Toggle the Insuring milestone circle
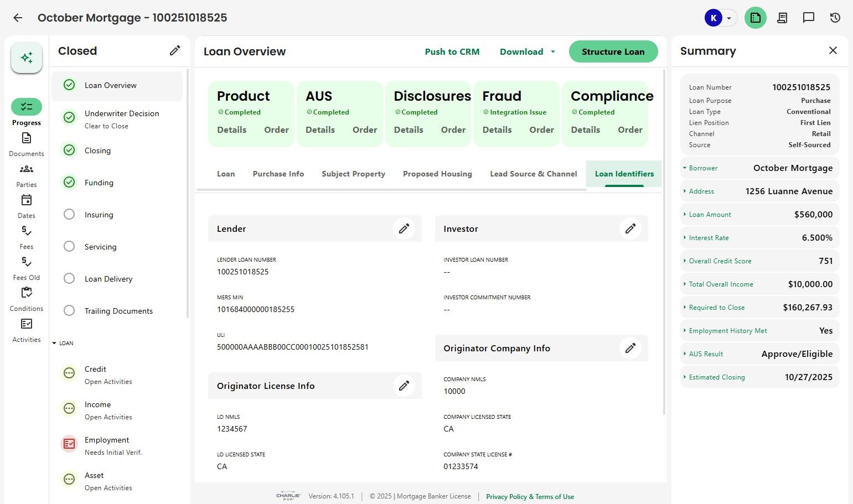 [x=69, y=214]
